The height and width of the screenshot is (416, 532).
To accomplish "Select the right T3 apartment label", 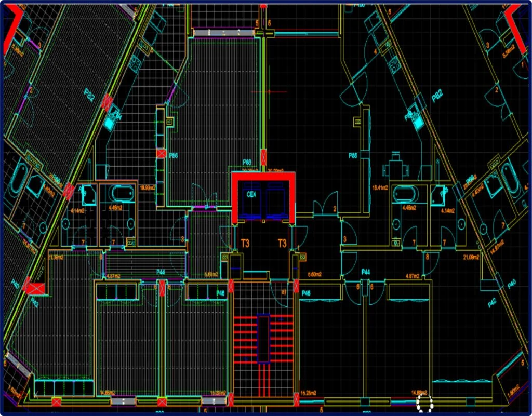I will point(282,243).
